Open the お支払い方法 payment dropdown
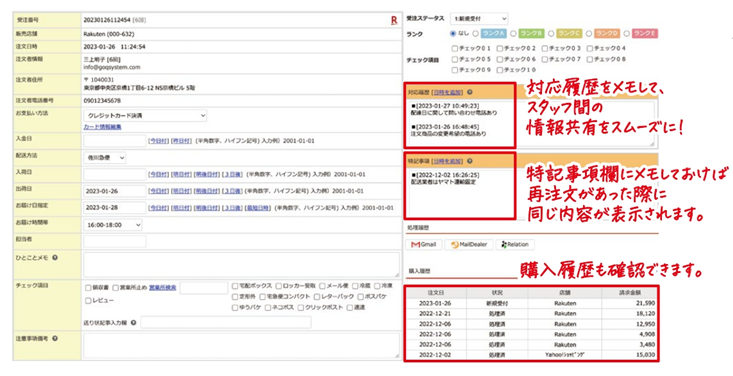Image resolution: width=733 pixels, height=376 pixels. (145, 116)
